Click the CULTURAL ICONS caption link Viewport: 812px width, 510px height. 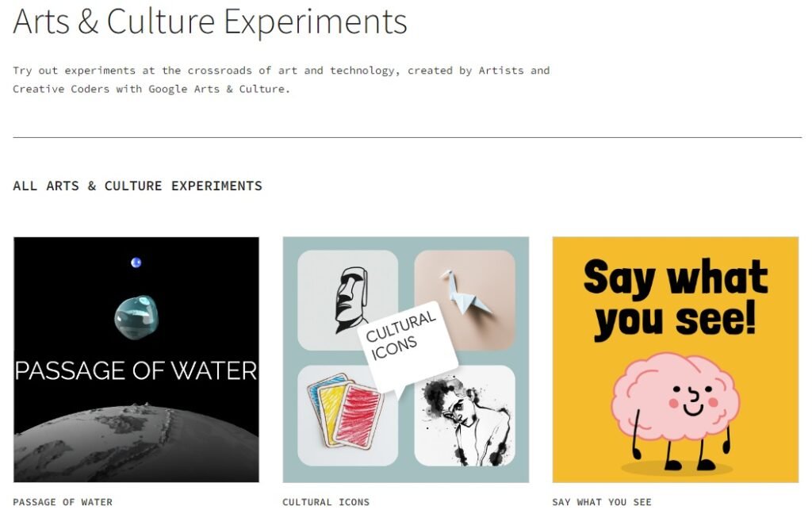(x=326, y=502)
